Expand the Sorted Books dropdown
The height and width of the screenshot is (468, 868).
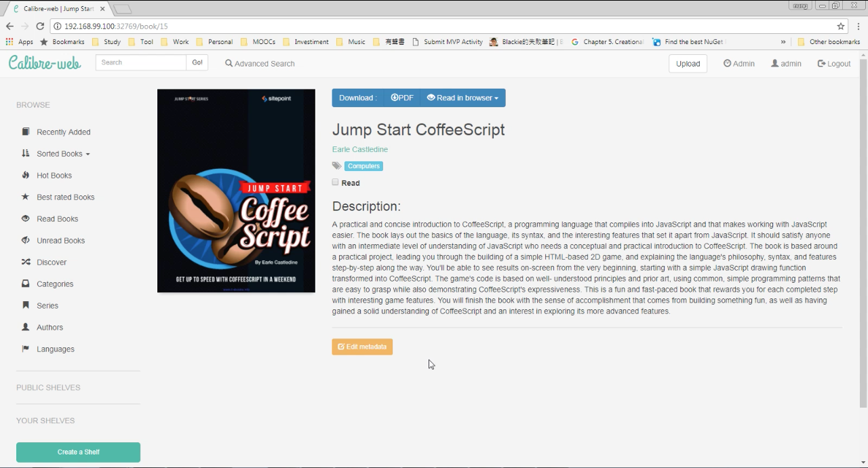(62, 153)
